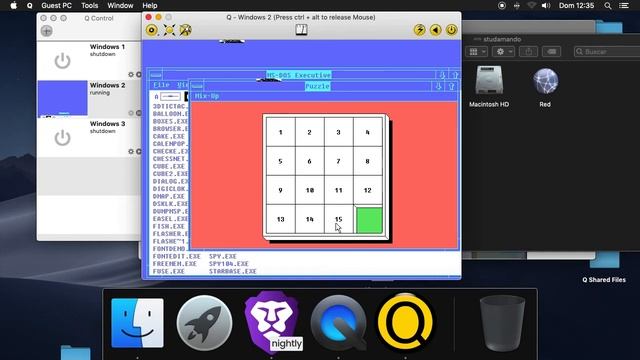The image size is (640, 360).
Task: Open settings gear for Windows 1
Action: 131,75
